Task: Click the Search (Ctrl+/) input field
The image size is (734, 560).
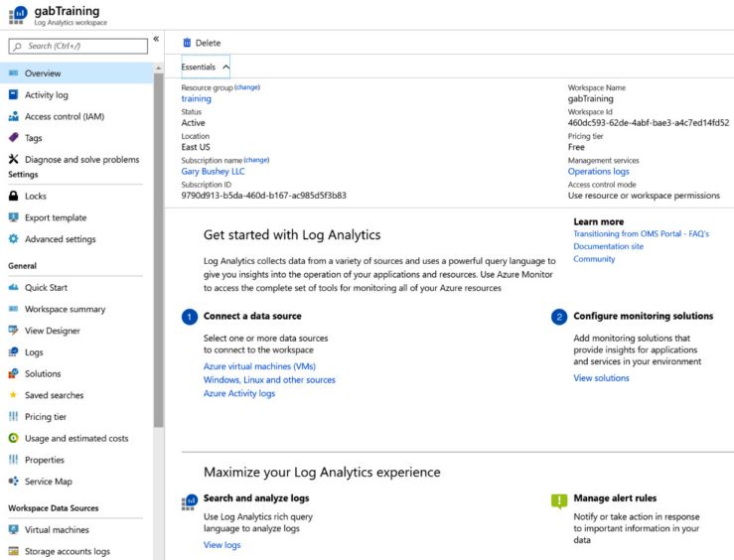Action: click(78, 46)
